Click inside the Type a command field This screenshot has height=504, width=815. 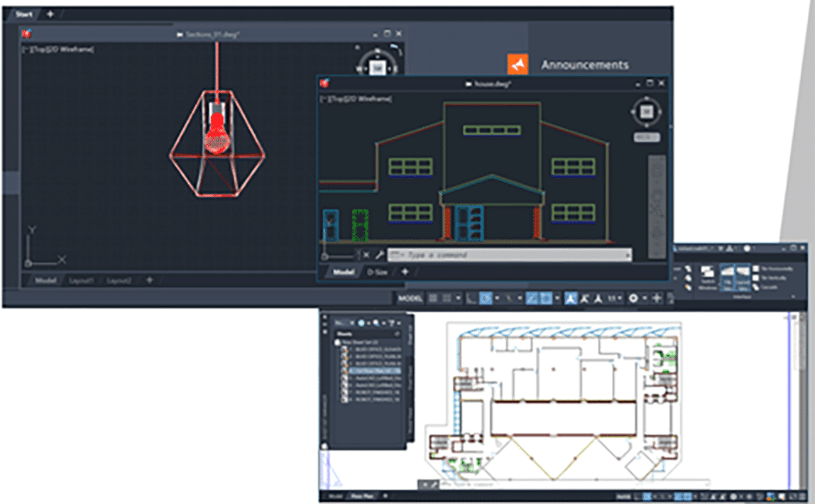click(497, 253)
